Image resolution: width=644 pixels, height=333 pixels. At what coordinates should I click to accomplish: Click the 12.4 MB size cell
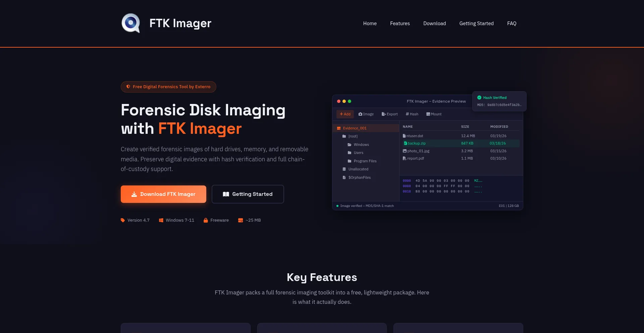click(468, 136)
